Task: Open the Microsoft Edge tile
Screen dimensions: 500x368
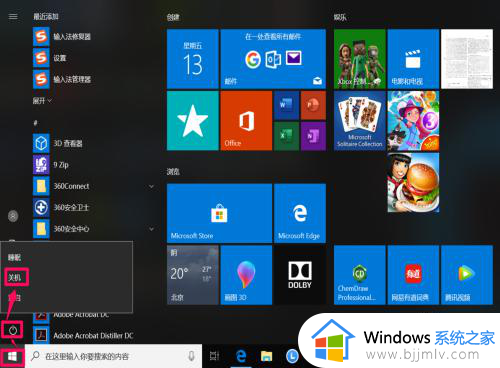Action: (x=300, y=213)
